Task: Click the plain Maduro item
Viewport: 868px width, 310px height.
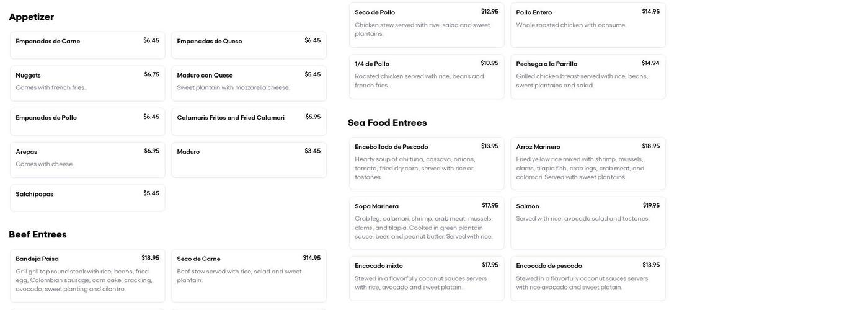Action: tap(249, 160)
